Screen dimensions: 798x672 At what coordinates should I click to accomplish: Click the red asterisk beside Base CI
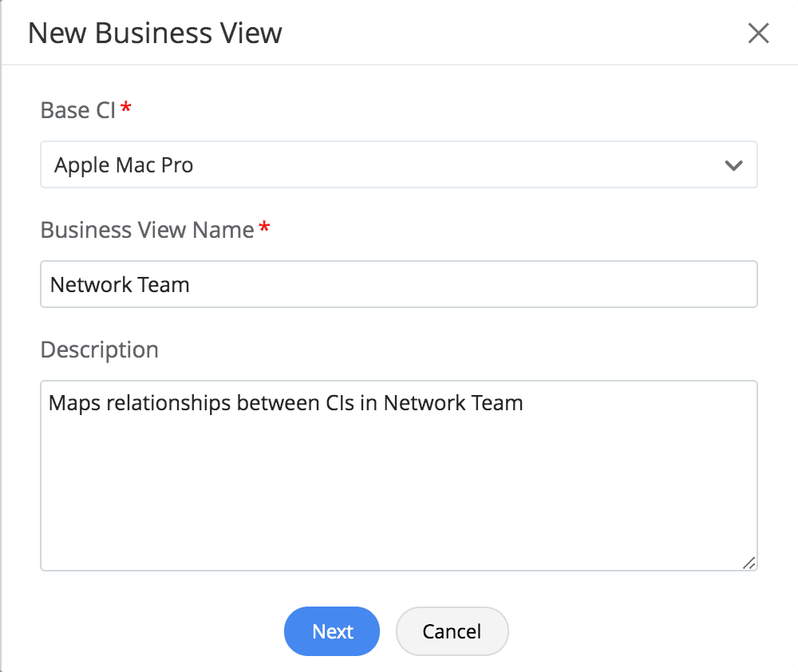pos(126,109)
